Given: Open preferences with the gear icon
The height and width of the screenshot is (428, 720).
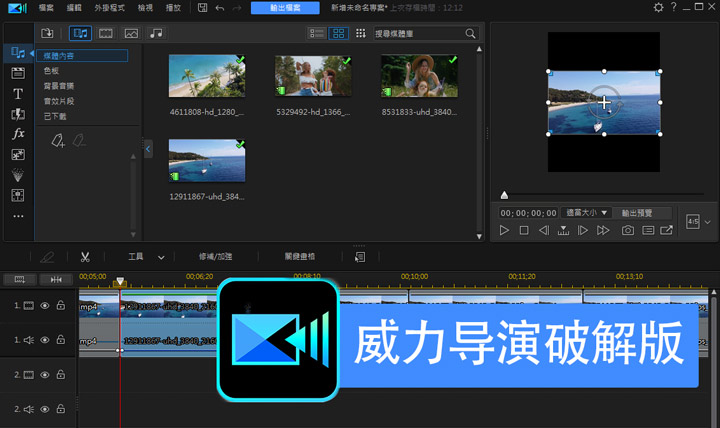Looking at the screenshot, I should (658, 7).
